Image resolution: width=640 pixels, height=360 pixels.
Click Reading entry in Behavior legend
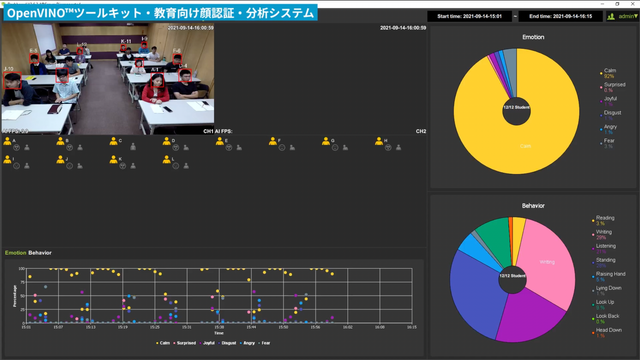(603, 220)
